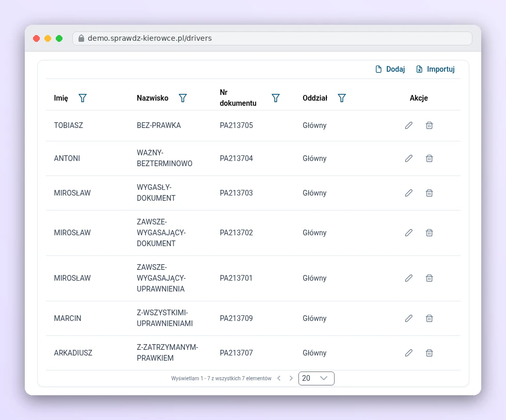Click the browser address bar
506x420 pixels.
(273, 38)
